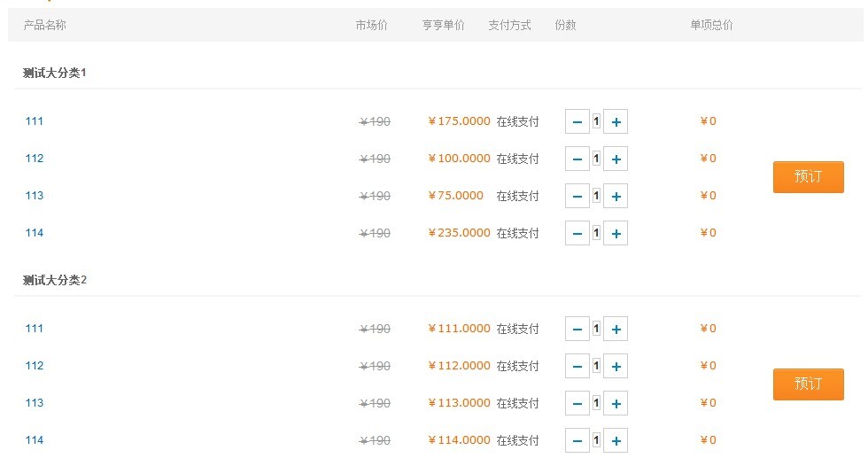868x458 pixels.
Task: Focus quantity input on ¥113.0000 row
Action: pyautogui.click(x=597, y=403)
